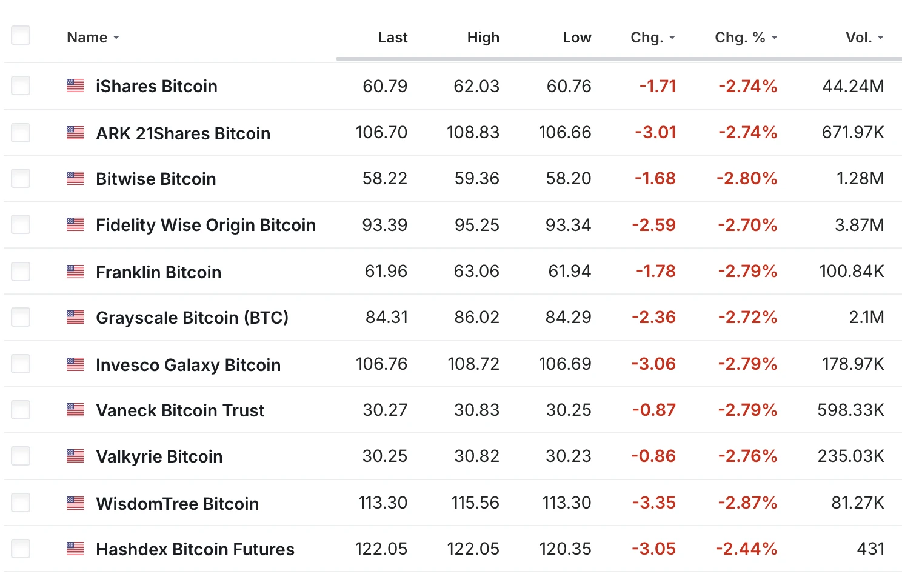Sort by the Name column dropdown
Screen dimensions: 902x588
click(x=116, y=38)
